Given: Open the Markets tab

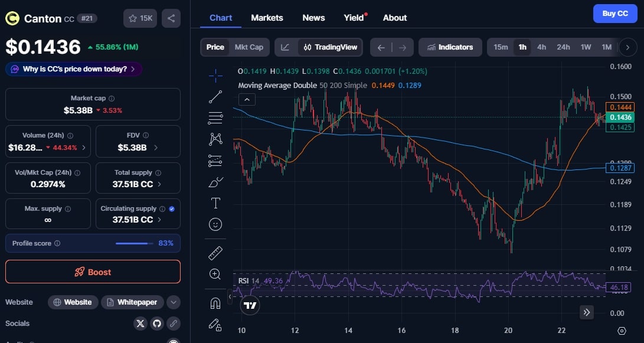Looking at the screenshot, I should coord(267,18).
